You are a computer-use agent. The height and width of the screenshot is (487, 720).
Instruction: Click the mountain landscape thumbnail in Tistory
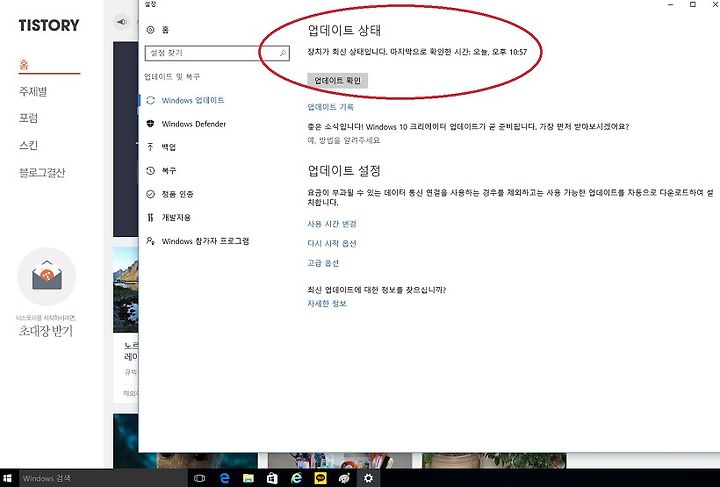[125, 289]
